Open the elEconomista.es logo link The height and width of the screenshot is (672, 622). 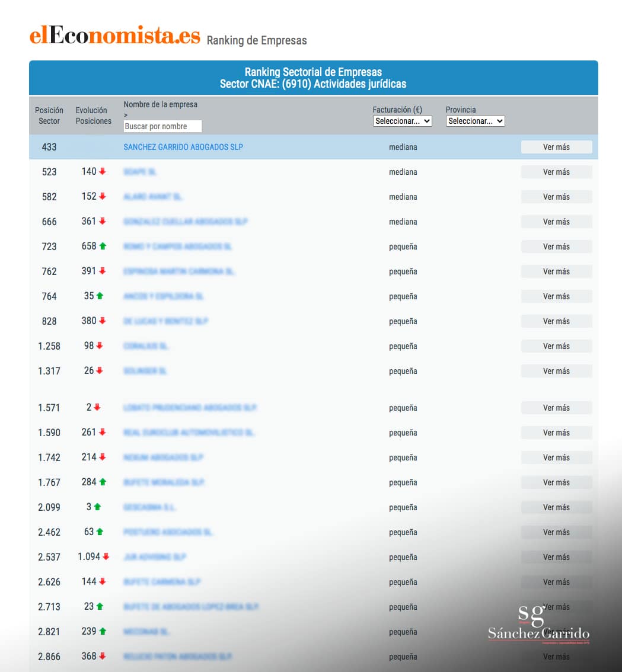pos(114,35)
